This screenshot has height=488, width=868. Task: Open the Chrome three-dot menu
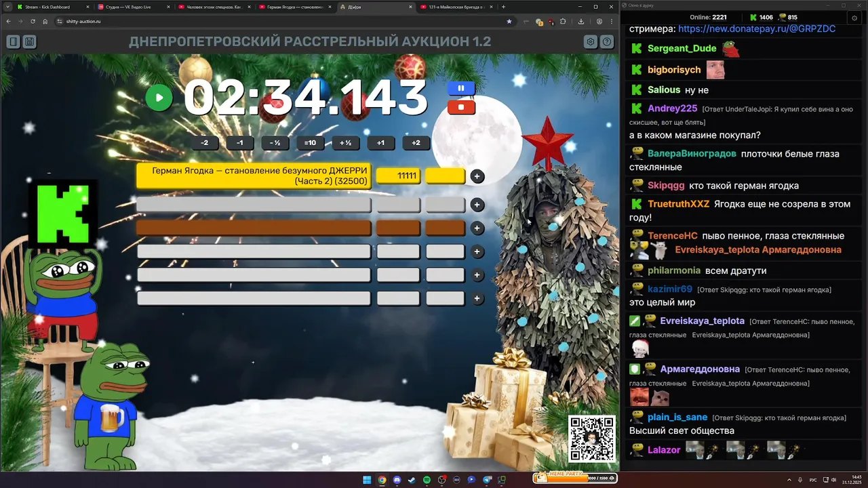612,21
